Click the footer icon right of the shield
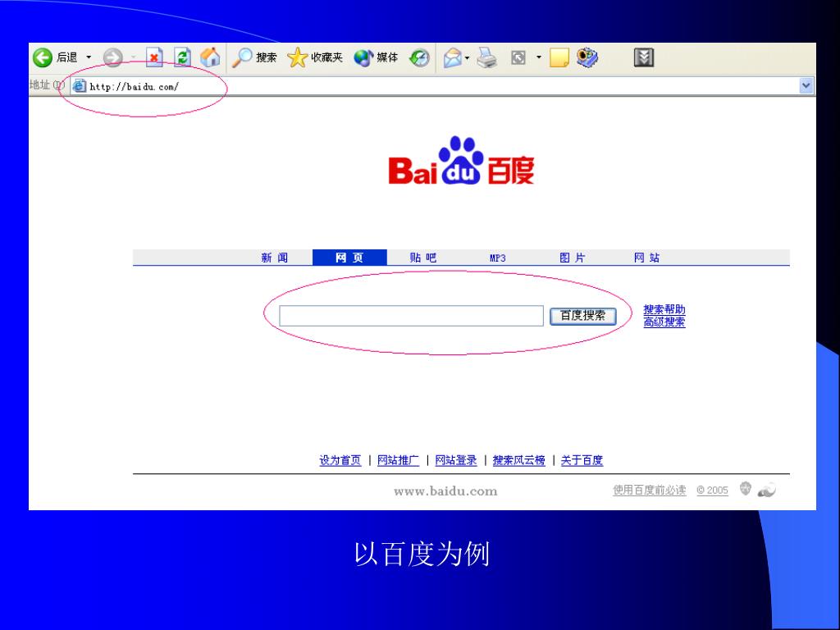This screenshot has width=840, height=630. [767, 490]
